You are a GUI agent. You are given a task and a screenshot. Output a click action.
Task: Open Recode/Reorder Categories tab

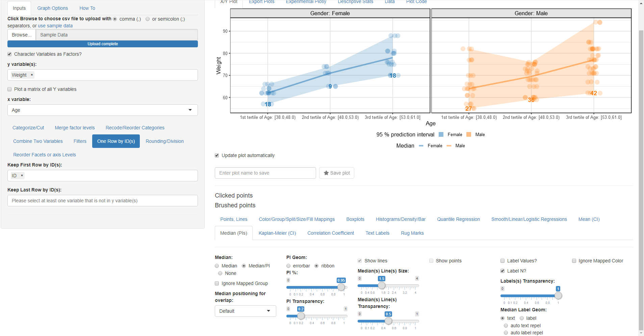135,128
